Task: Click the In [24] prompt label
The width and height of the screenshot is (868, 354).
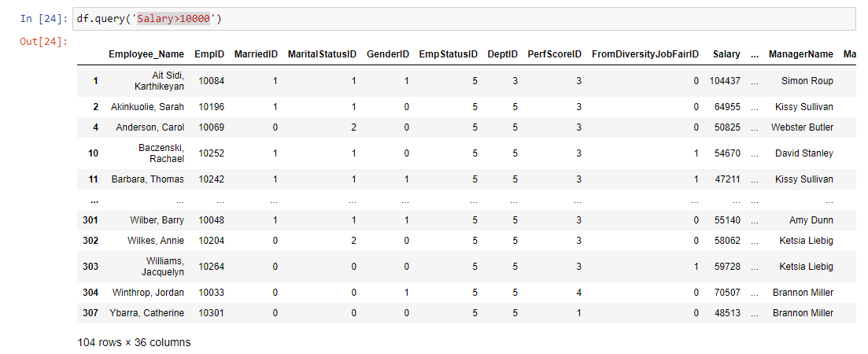Action: [44, 19]
